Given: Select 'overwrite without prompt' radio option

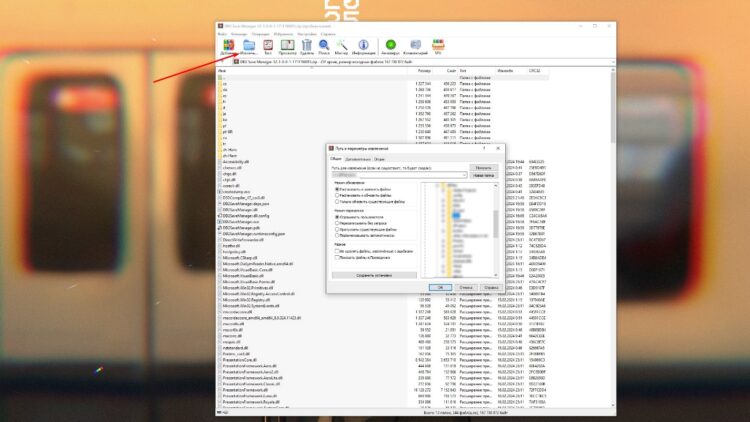Looking at the screenshot, I should point(337,222).
